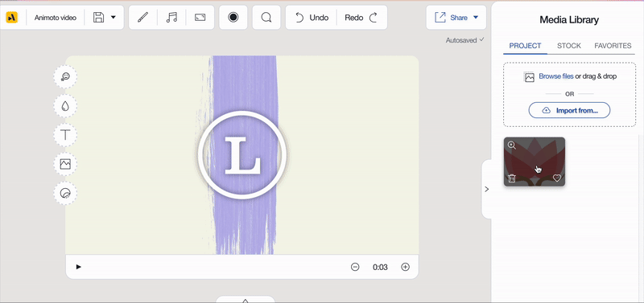Increase block duration with plus
This screenshot has height=303, width=644.
click(x=406, y=267)
